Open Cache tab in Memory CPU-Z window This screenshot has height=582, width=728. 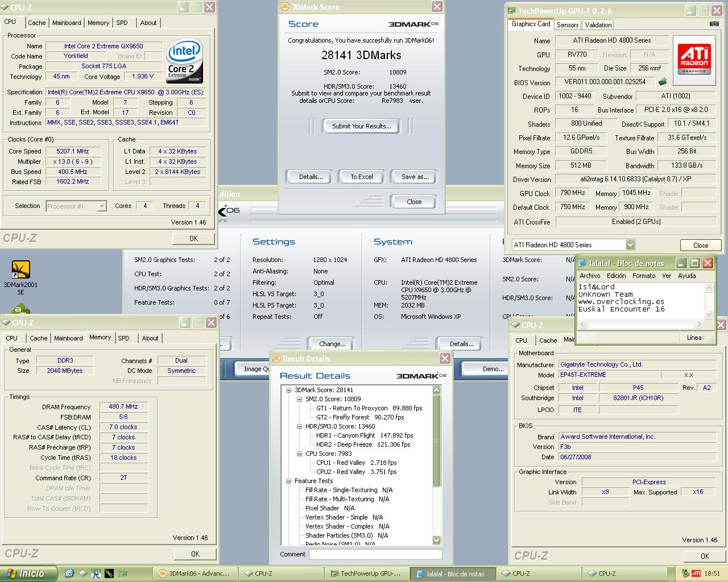39,338
